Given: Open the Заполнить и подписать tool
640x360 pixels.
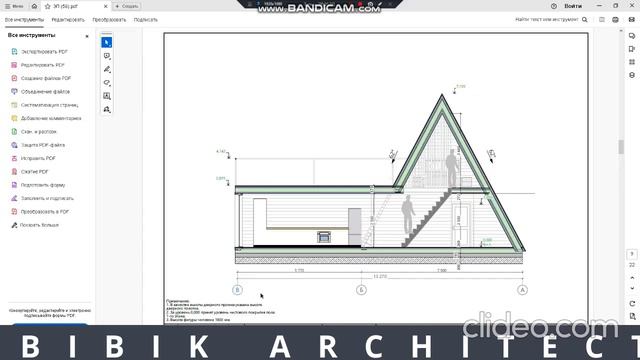Looking at the screenshot, I should (47, 198).
